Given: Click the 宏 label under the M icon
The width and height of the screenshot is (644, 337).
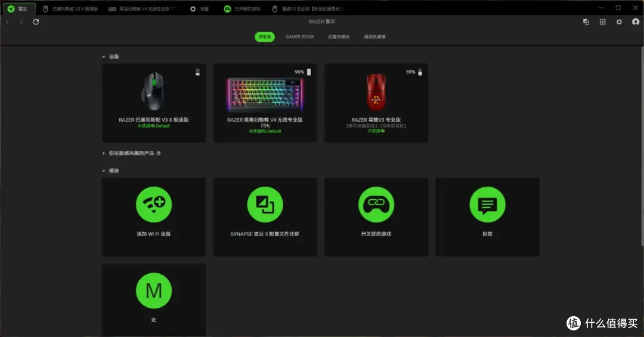Looking at the screenshot, I should [154, 320].
